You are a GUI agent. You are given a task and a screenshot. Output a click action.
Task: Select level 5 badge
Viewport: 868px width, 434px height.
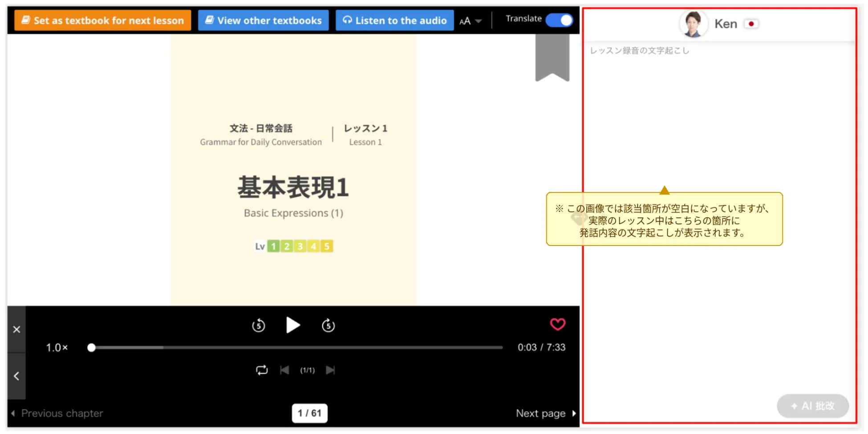pos(327,246)
